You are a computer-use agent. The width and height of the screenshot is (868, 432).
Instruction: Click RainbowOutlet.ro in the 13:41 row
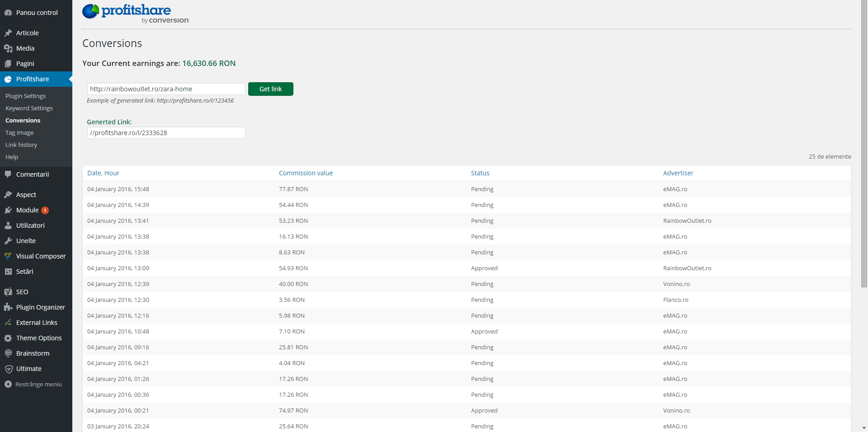pos(687,221)
